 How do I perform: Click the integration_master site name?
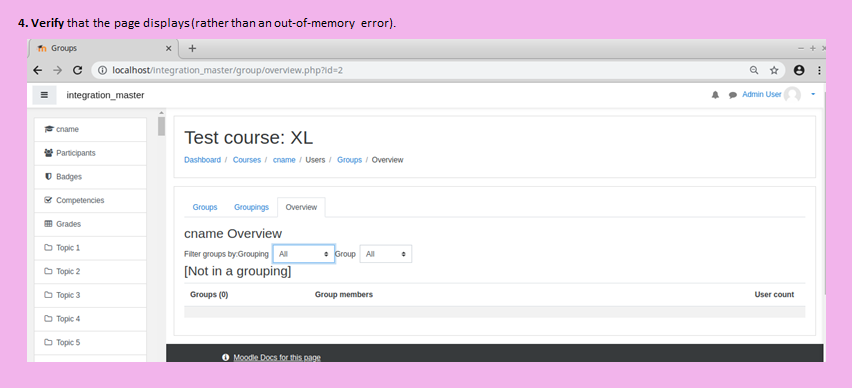(x=105, y=95)
